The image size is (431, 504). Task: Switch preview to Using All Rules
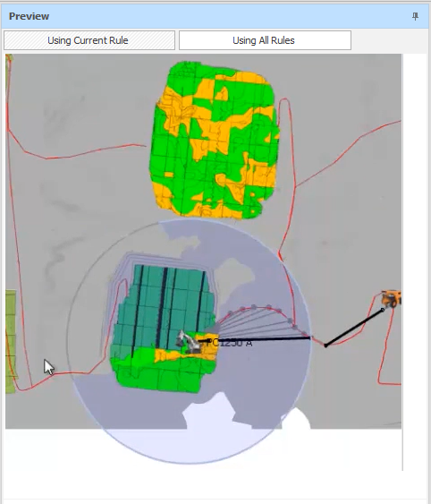click(265, 40)
